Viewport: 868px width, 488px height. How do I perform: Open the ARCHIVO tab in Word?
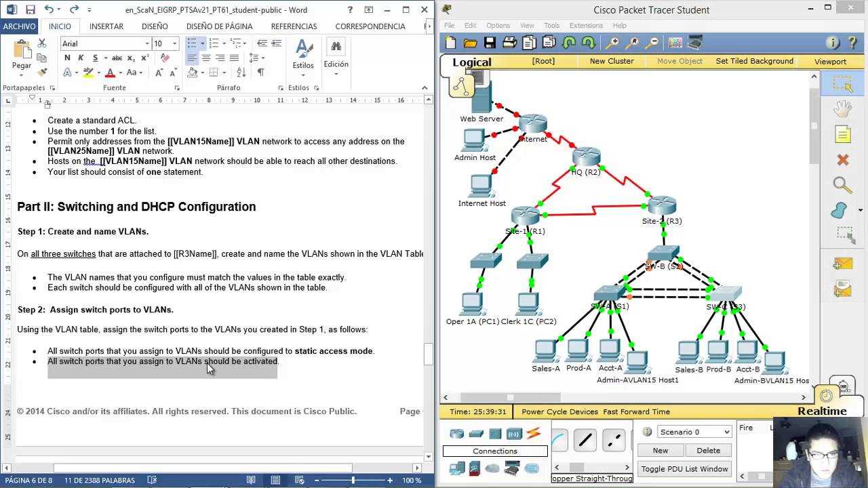click(x=19, y=26)
